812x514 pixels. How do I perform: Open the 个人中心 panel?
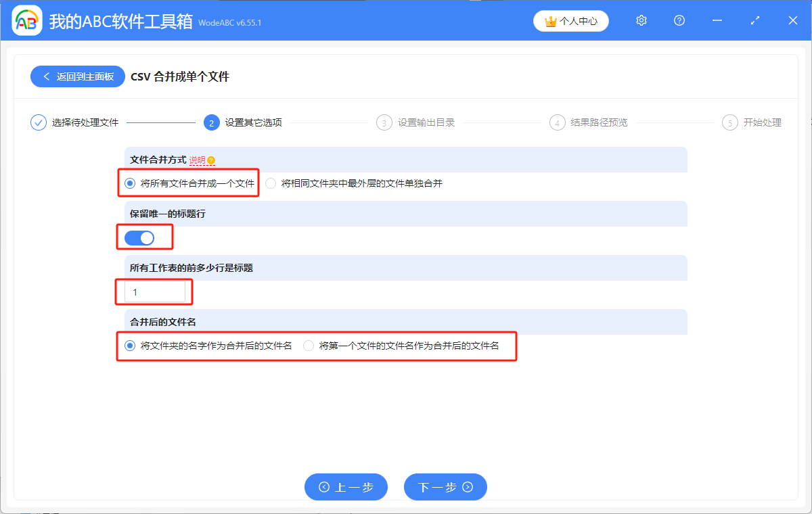click(571, 21)
